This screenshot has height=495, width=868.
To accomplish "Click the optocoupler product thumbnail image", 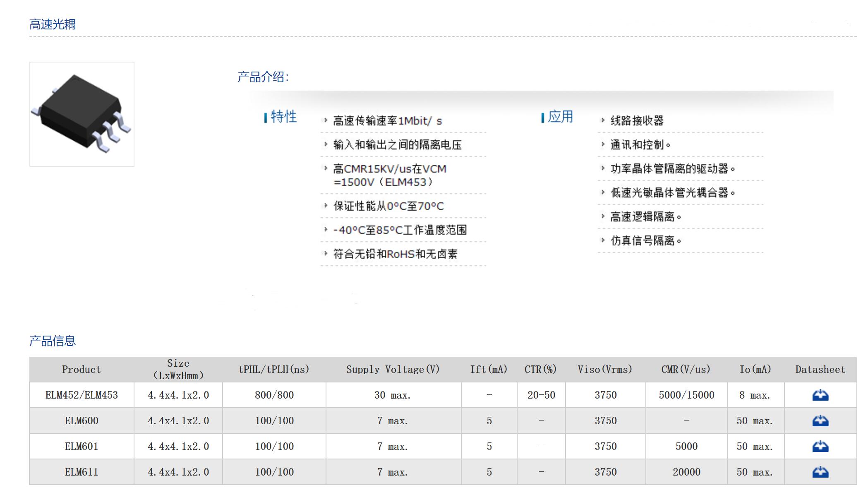I will pyautogui.click(x=82, y=114).
